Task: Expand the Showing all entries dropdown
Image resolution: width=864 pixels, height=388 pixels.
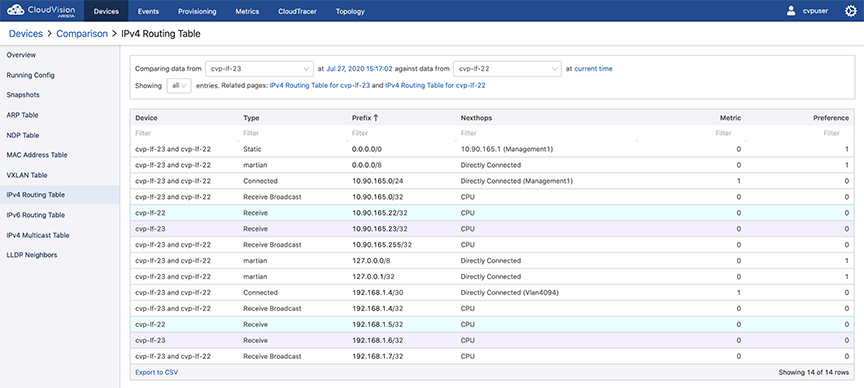Action: tap(179, 86)
